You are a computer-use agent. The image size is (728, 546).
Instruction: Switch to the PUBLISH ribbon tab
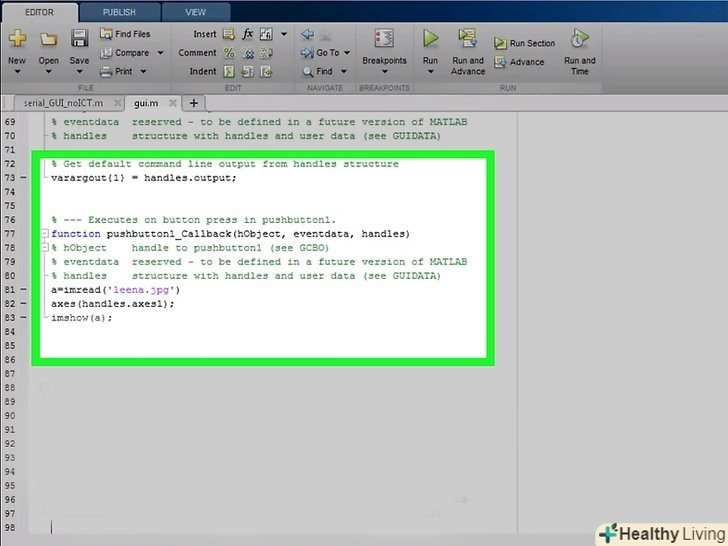(x=119, y=13)
